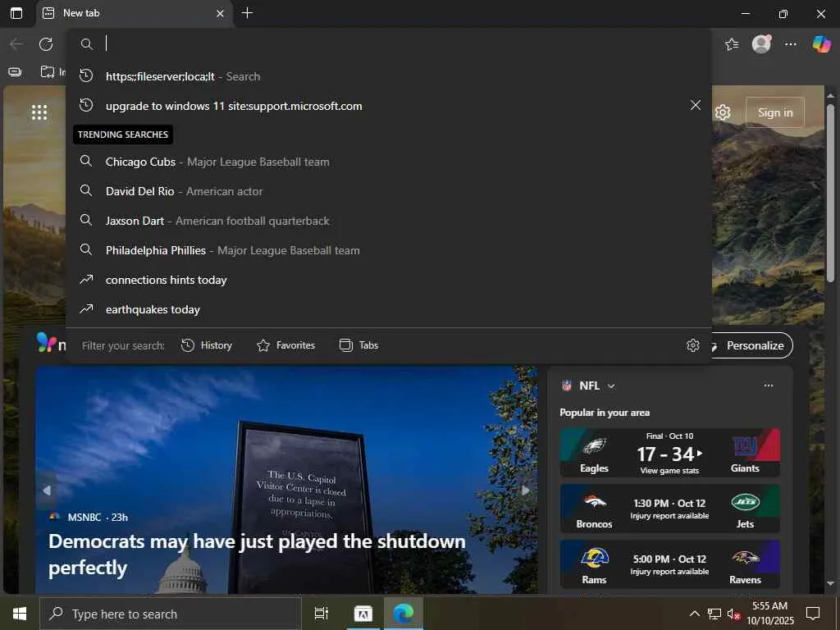The width and height of the screenshot is (840, 630).
Task: Choose earthquakes today suggestion
Action: (x=389, y=309)
